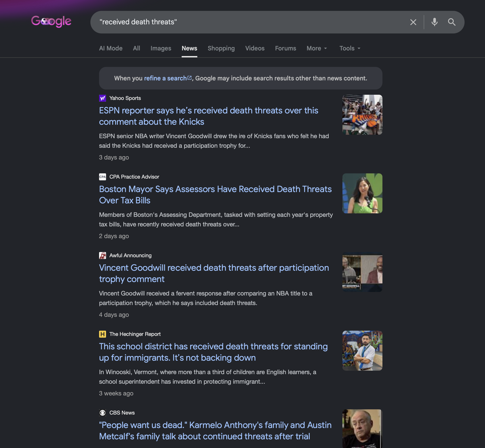This screenshot has height=448, width=485.
Task: Click the Knicks fans thumbnail image
Action: point(362,115)
